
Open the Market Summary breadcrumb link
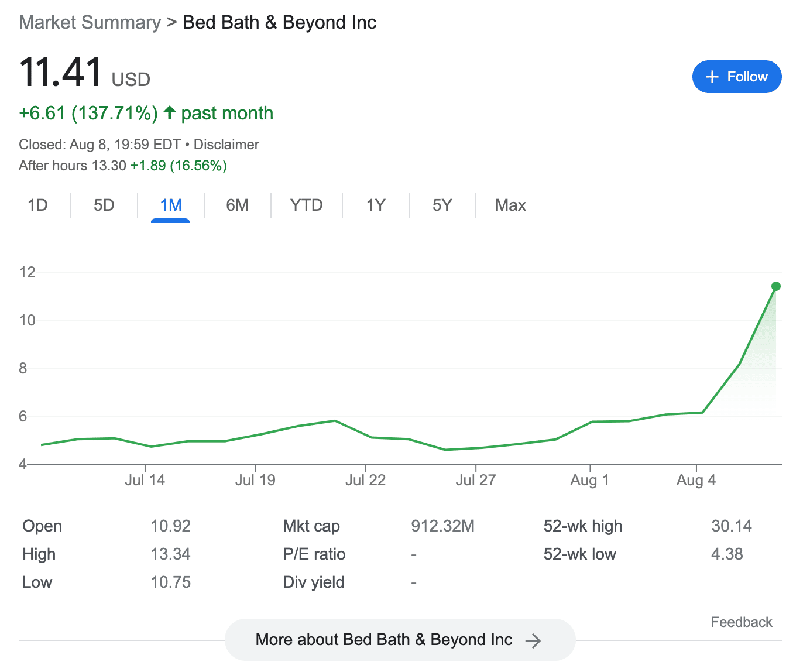(90, 22)
